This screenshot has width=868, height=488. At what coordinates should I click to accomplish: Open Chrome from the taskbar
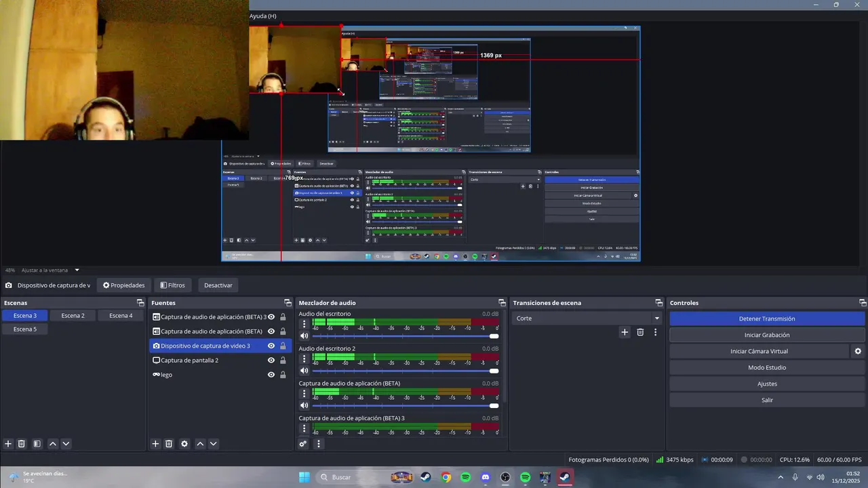[x=446, y=477]
